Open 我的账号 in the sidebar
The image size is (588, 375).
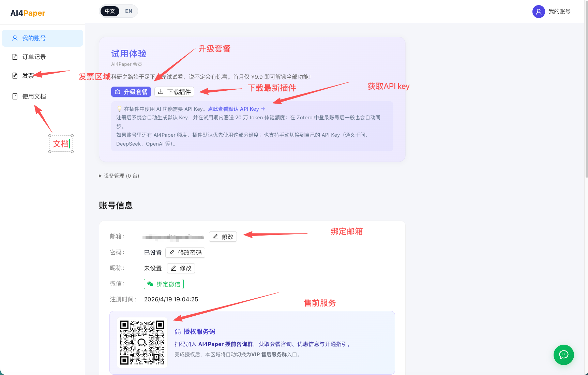(42, 38)
